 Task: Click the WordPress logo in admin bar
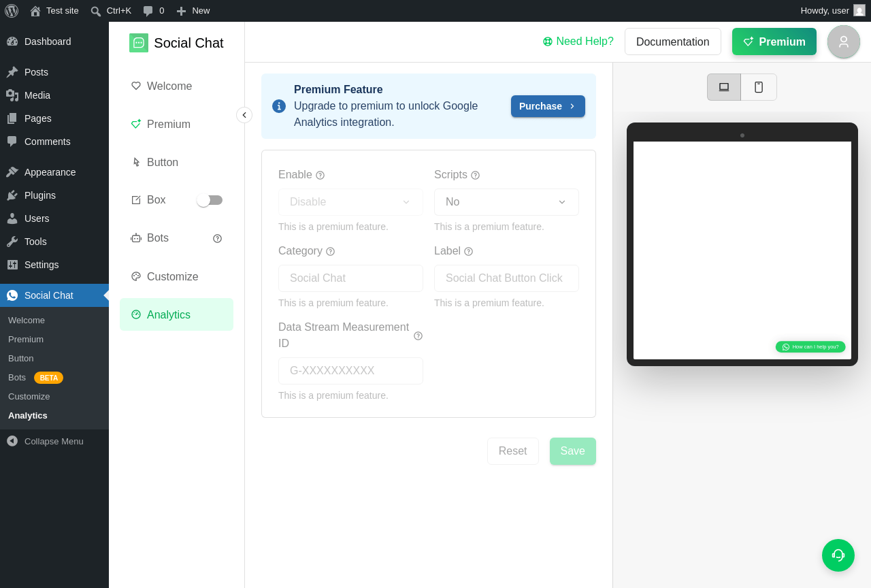pyautogui.click(x=12, y=11)
